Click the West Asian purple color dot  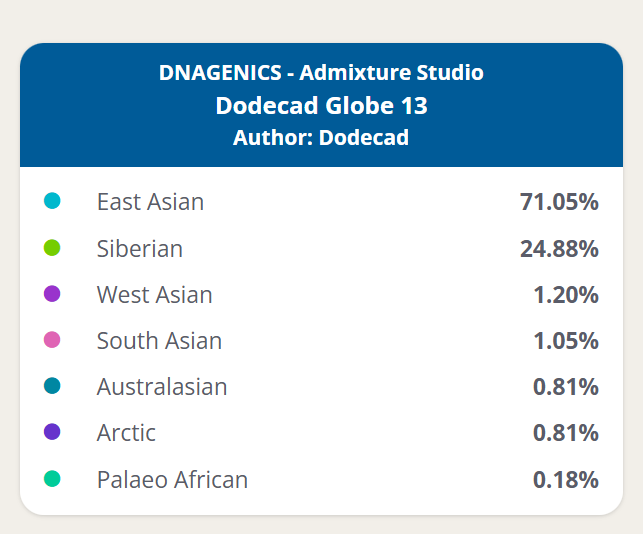(x=53, y=294)
